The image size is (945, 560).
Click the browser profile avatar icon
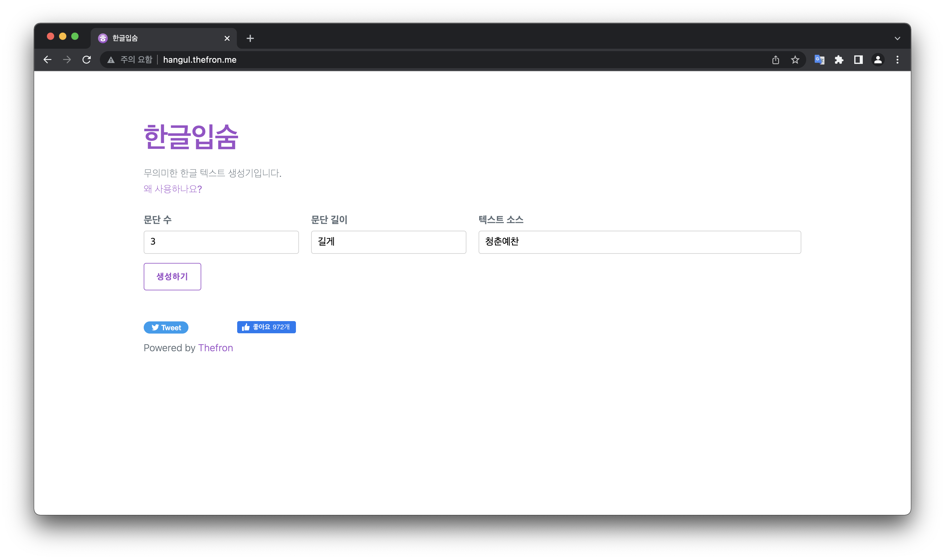877,59
